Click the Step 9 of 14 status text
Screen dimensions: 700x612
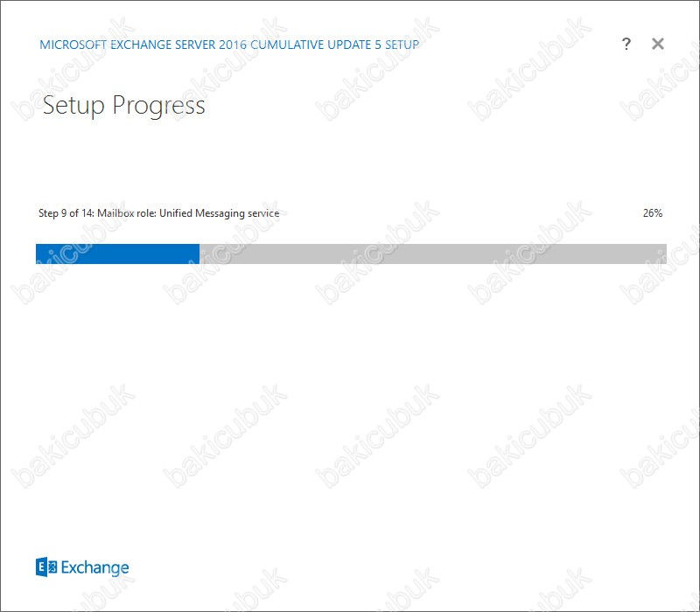[x=158, y=213]
